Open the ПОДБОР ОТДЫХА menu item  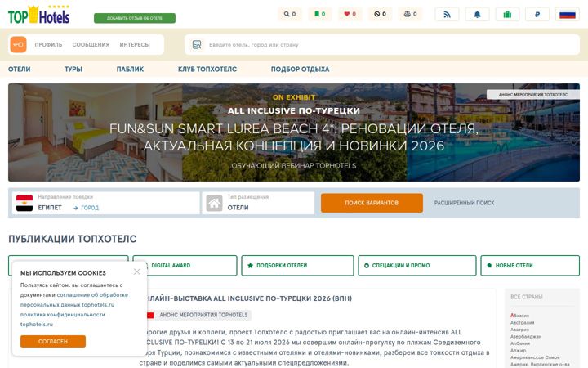click(300, 69)
